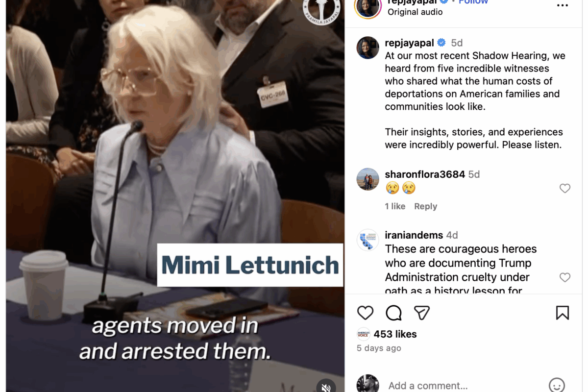Open iraniandems profile avatar
This screenshot has width=588, height=392.
368,240
